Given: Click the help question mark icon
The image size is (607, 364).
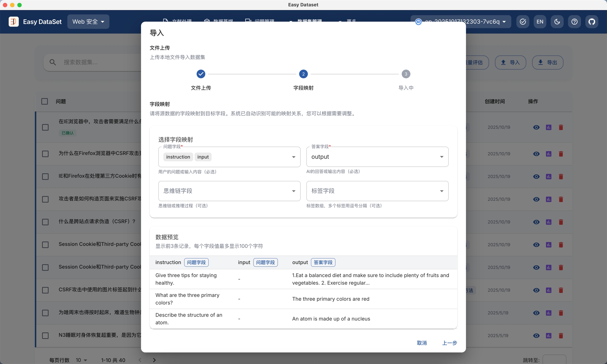Looking at the screenshot, I should click(x=574, y=22).
